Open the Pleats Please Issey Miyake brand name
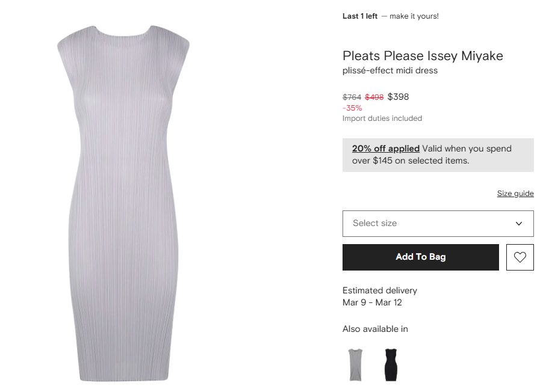546x392 pixels. pos(423,56)
